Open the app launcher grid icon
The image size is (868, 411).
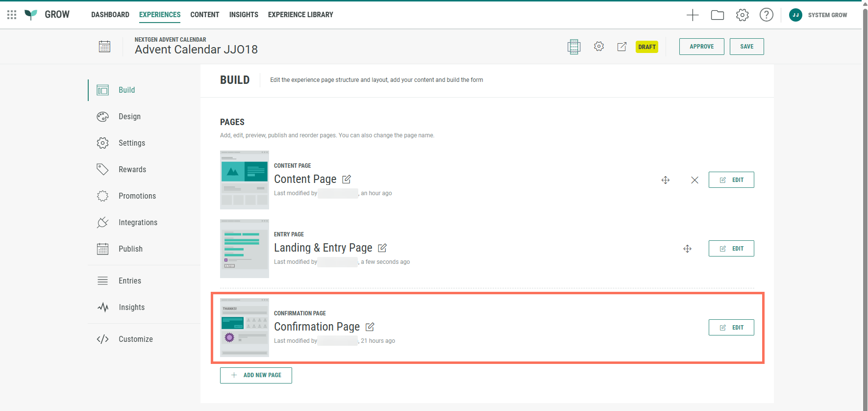12,15
